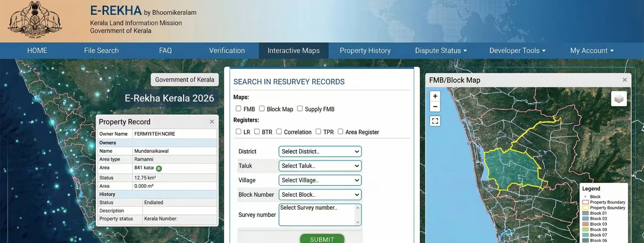The width and height of the screenshot is (644, 243).
Task: Click the Block point legend marker
Action: click(585, 197)
